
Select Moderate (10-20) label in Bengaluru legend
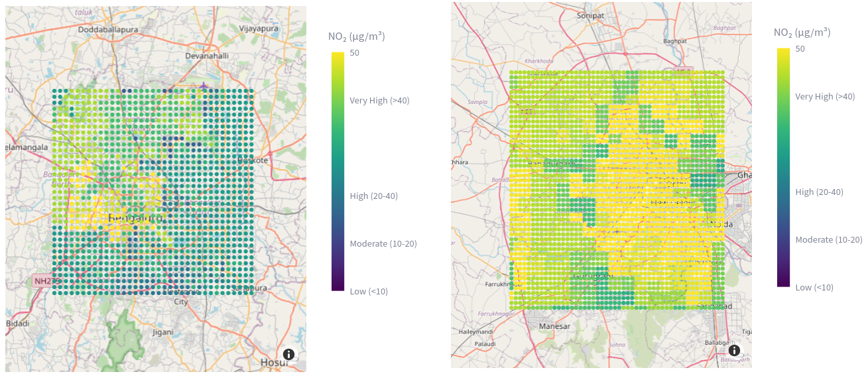click(x=383, y=243)
